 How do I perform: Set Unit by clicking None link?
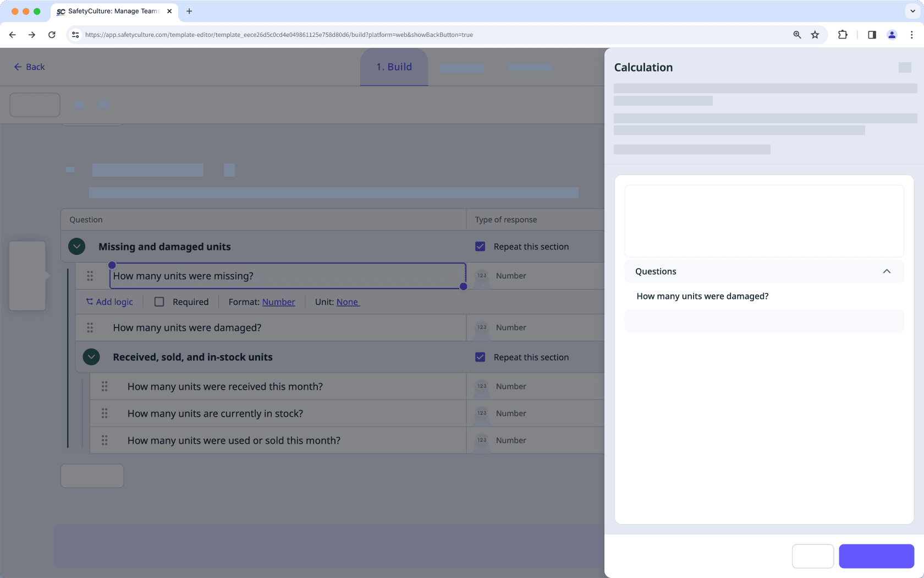348,302
